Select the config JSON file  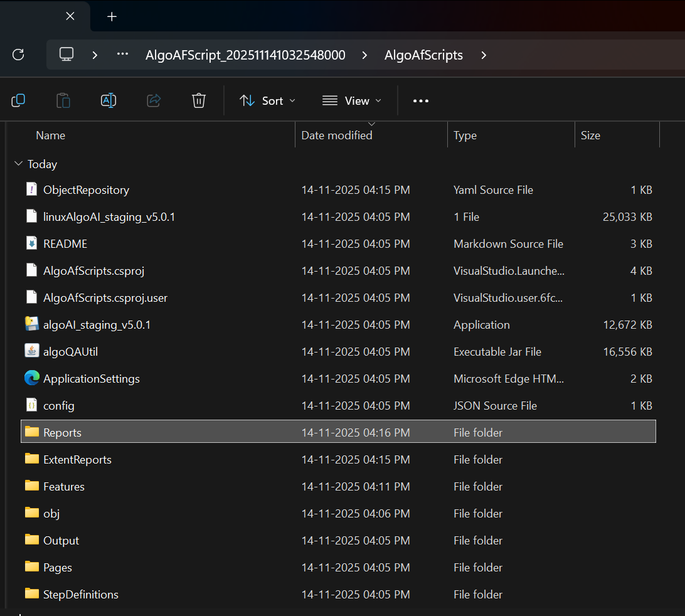coord(59,405)
